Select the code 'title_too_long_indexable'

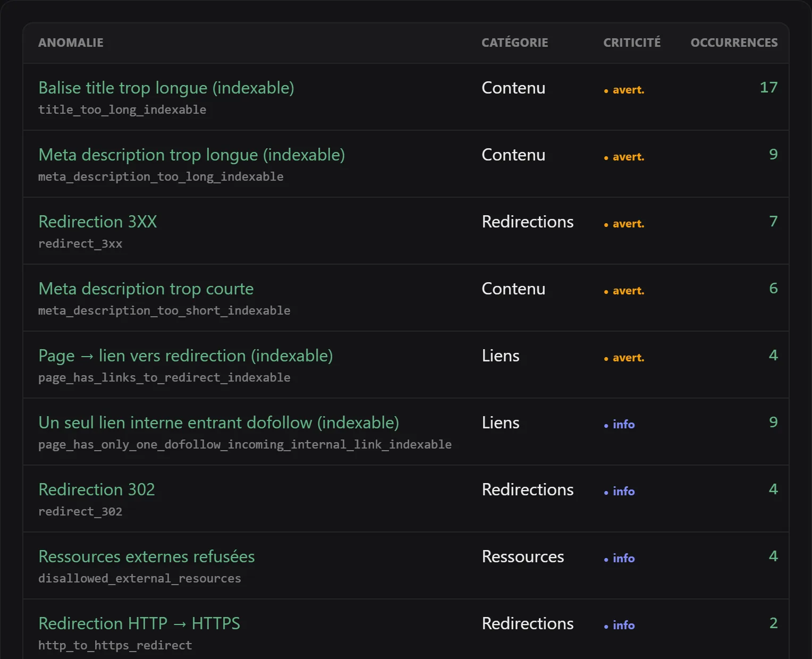[x=122, y=110]
